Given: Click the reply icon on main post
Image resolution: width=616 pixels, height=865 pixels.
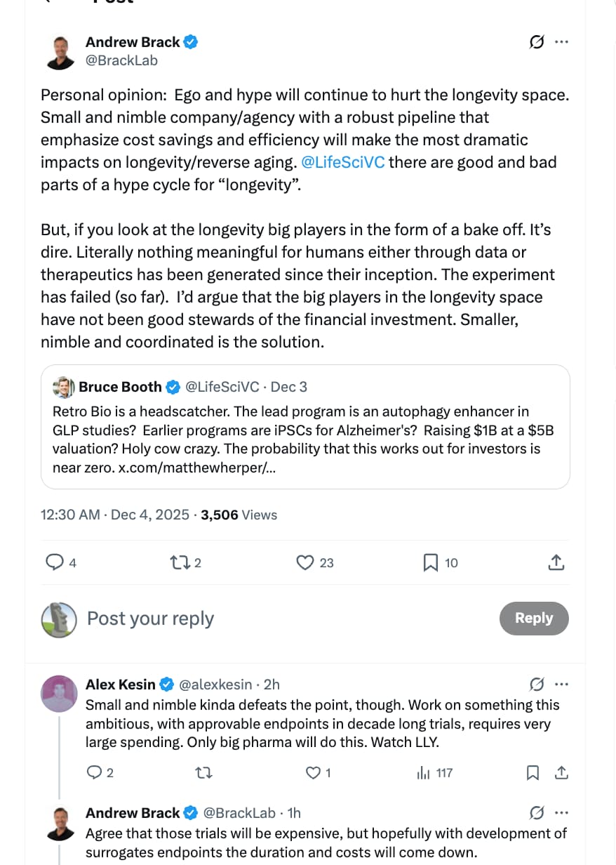Looking at the screenshot, I should (x=55, y=562).
